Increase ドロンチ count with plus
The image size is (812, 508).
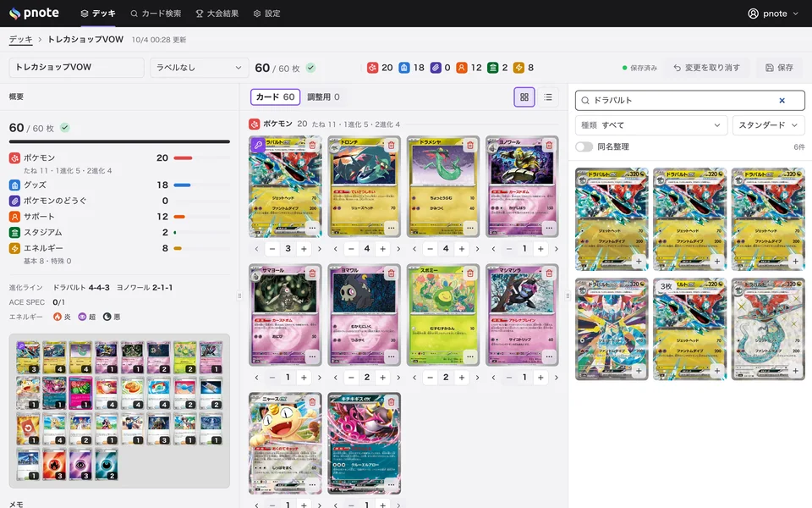pyautogui.click(x=382, y=249)
